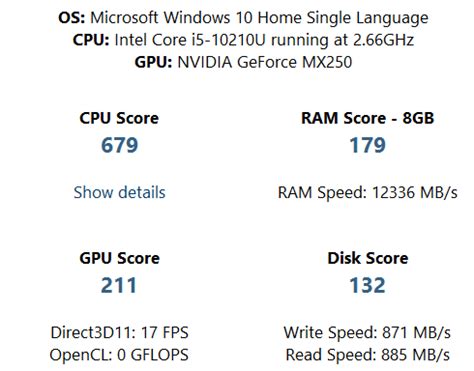
Task: Select the RAM Score - 8GB heading
Action: click(367, 118)
